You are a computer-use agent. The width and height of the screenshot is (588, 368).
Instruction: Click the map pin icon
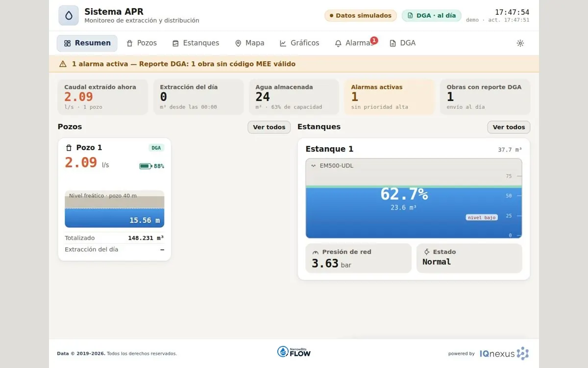pos(238,43)
